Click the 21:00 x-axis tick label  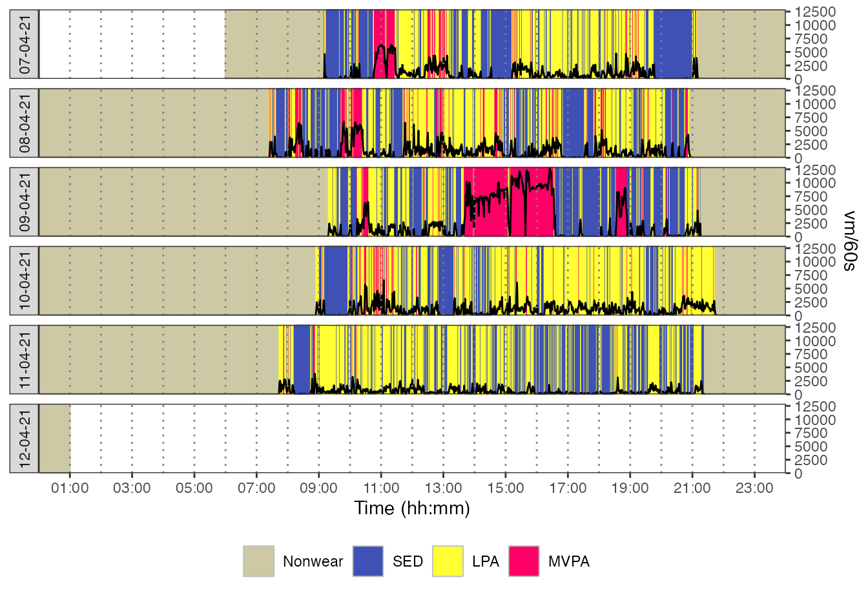pos(692,488)
